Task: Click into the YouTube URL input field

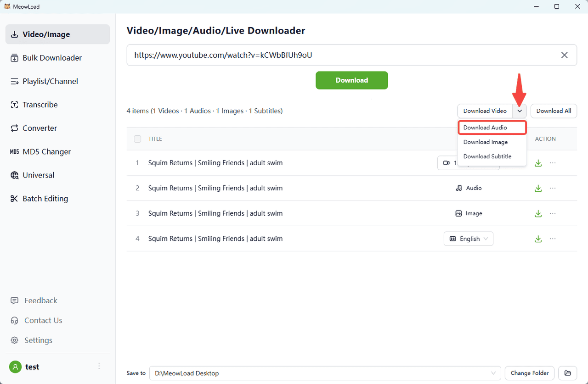Action: (x=340, y=55)
